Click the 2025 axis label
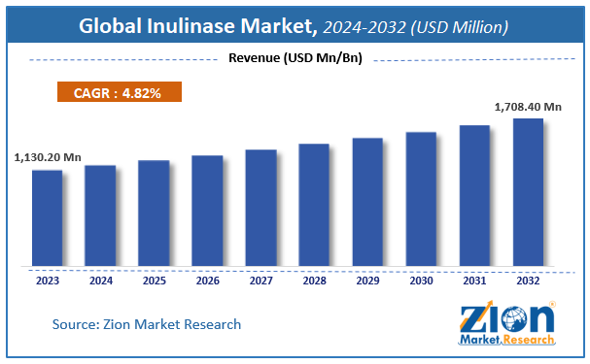Image resolution: width=590 pixels, height=364 pixels. tap(155, 281)
